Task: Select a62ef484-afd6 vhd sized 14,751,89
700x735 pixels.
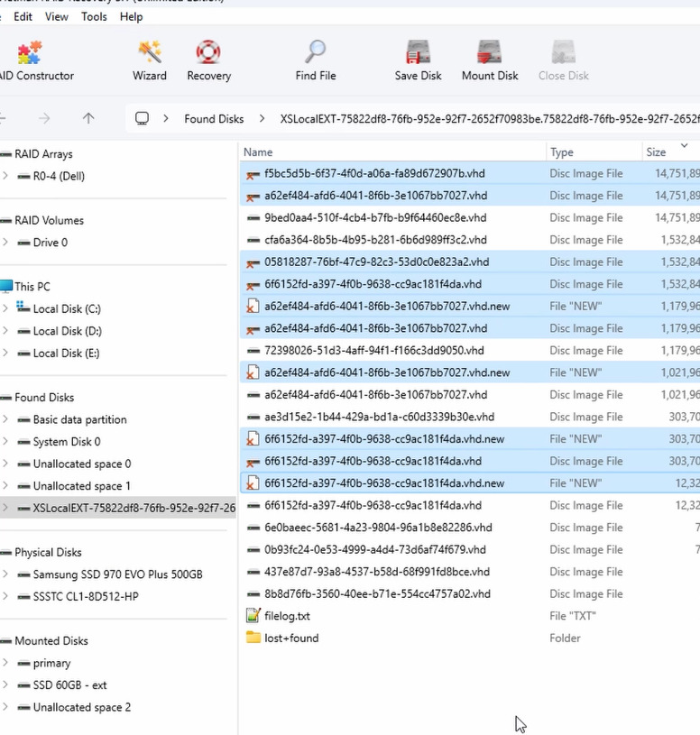Action: tap(470, 196)
